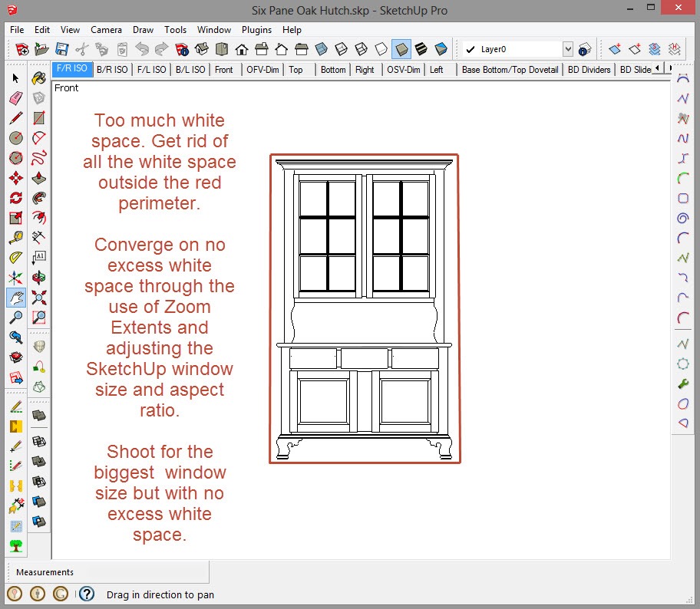Toggle the Hidden Line face style
Screen dimensions: 700x609
click(381, 50)
